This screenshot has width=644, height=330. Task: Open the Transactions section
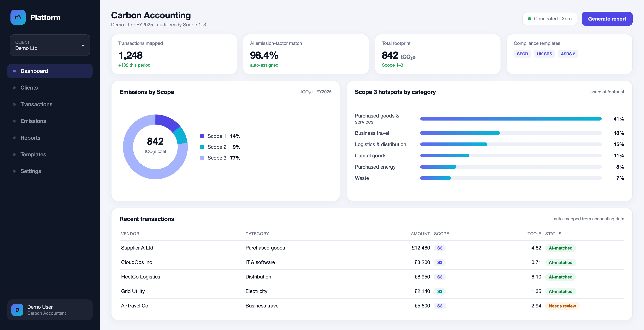pyautogui.click(x=50, y=104)
